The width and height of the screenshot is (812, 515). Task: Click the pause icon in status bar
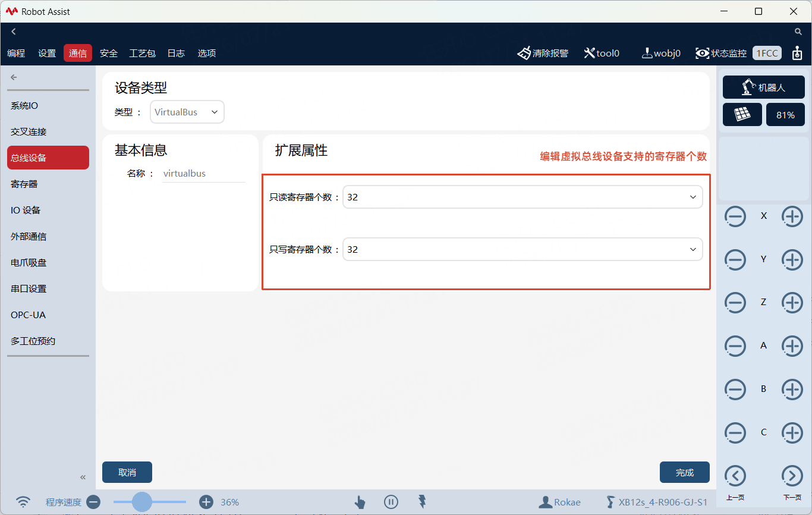point(391,502)
